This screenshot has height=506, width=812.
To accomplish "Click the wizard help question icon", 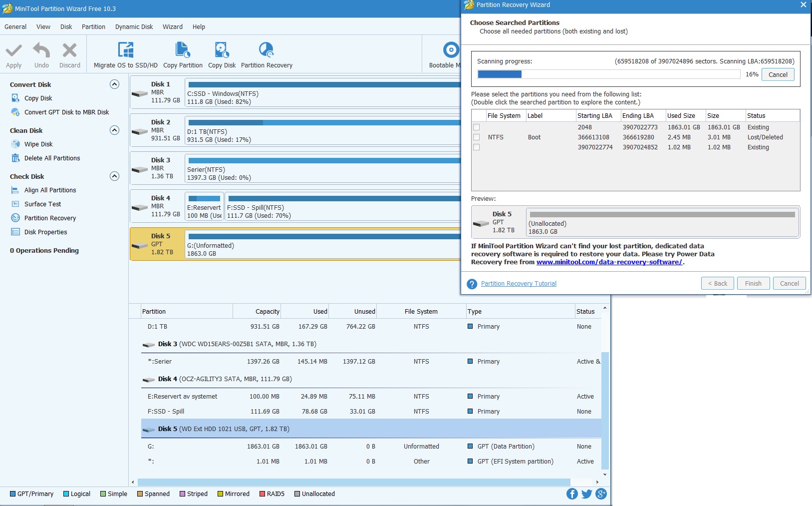I will [x=472, y=284].
